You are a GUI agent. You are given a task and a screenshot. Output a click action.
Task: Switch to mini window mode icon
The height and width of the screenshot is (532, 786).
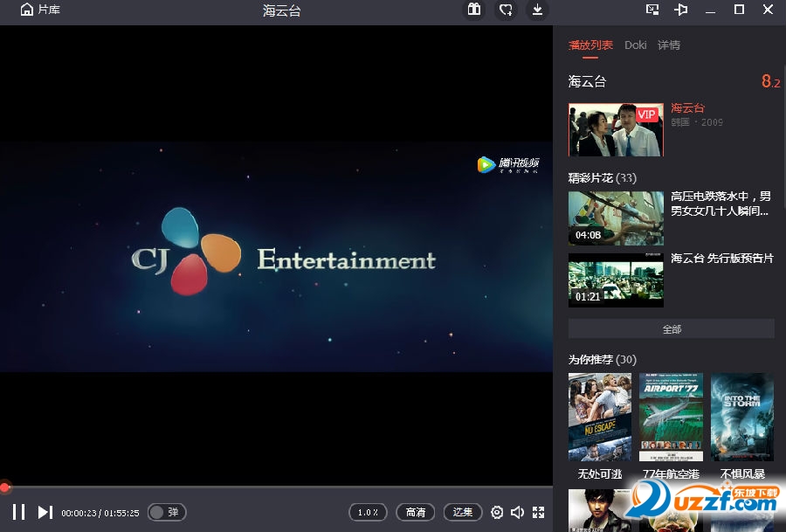[x=652, y=10]
